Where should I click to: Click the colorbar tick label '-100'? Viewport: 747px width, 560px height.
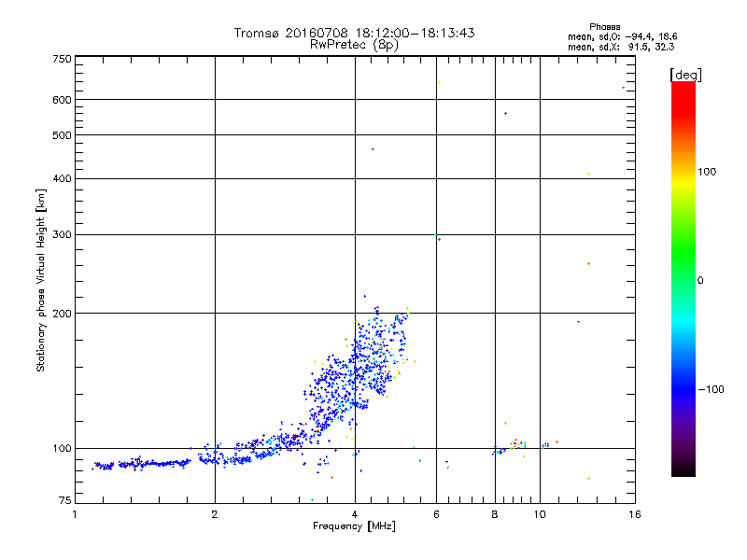[x=711, y=389]
